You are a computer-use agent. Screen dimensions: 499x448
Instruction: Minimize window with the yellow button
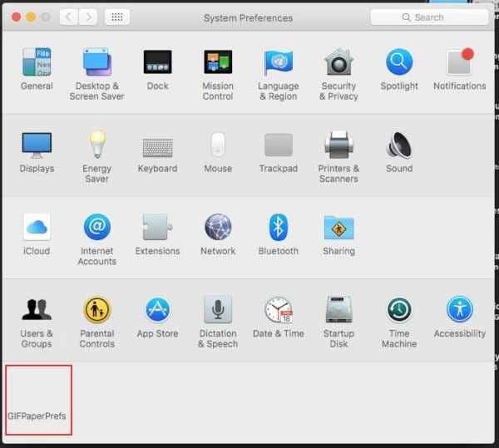31,17
